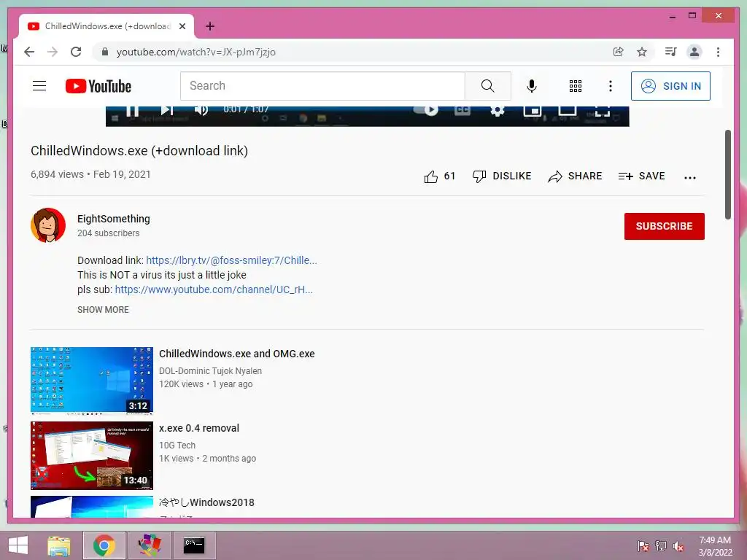Click the address bar URL

pos(196,52)
